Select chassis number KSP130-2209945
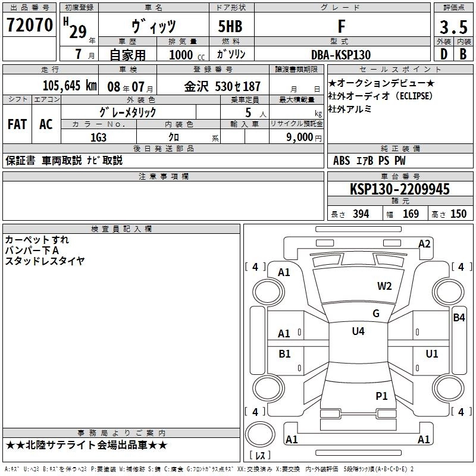The image size is (476, 476). pyautogui.click(x=400, y=189)
